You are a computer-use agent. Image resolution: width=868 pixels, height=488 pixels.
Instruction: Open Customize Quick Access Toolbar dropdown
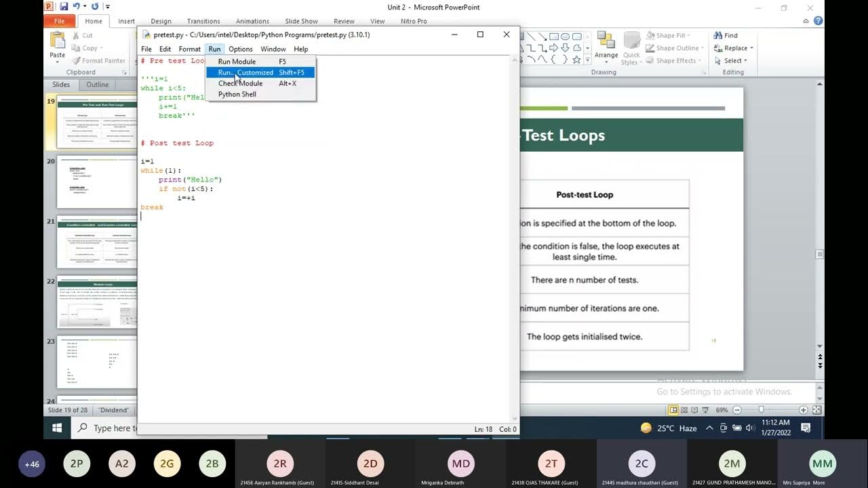coord(106,7)
